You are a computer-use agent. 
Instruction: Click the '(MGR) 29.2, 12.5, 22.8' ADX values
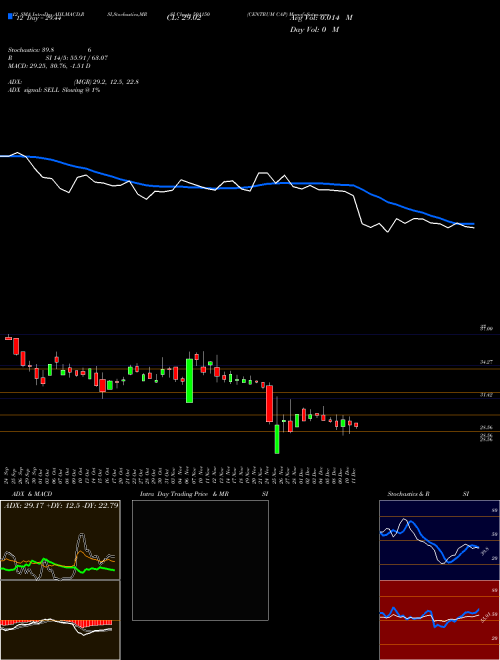tap(106, 82)
